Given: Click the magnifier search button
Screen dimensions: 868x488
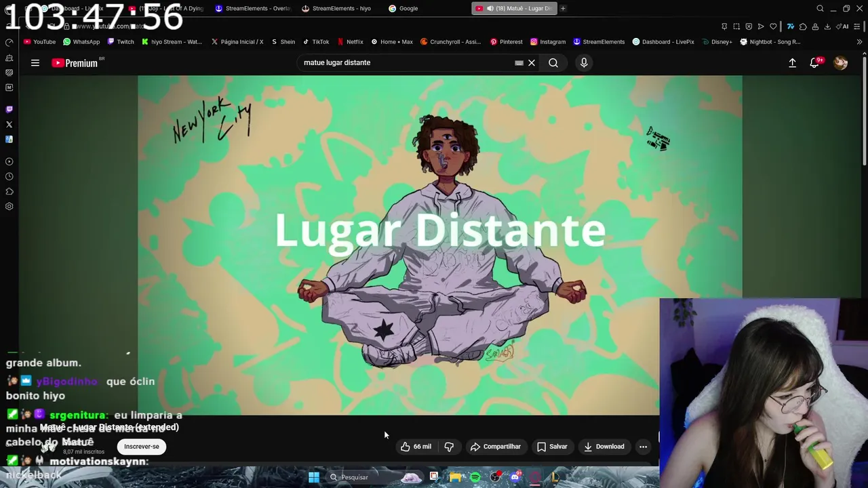Looking at the screenshot, I should click(553, 63).
